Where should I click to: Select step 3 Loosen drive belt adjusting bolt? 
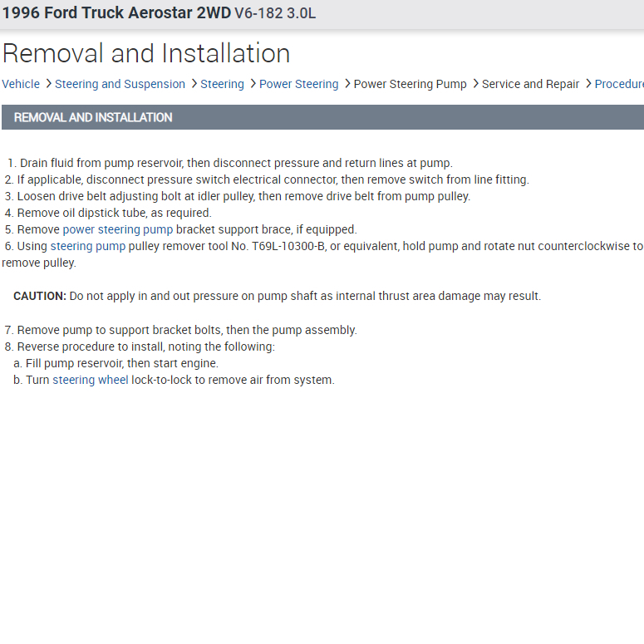[x=238, y=196]
